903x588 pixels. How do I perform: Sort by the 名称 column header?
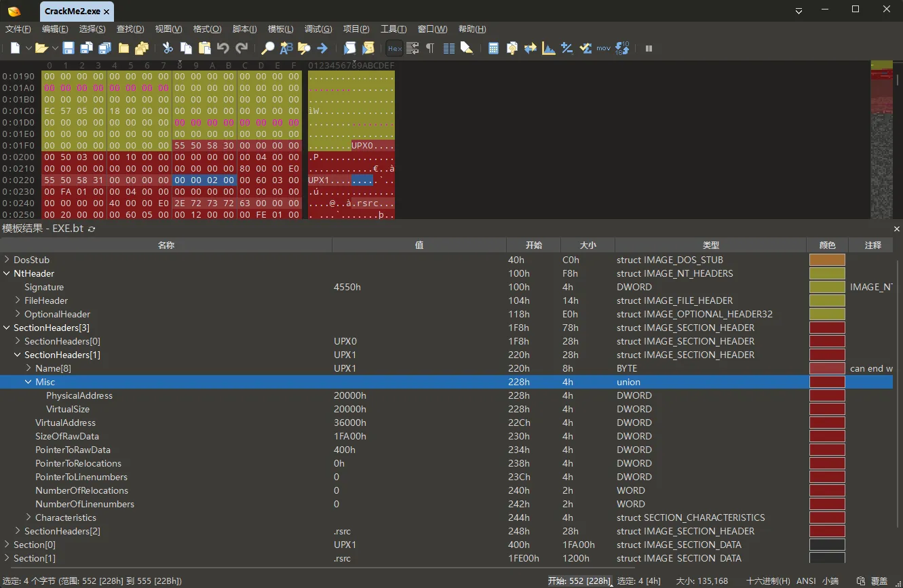[166, 245]
